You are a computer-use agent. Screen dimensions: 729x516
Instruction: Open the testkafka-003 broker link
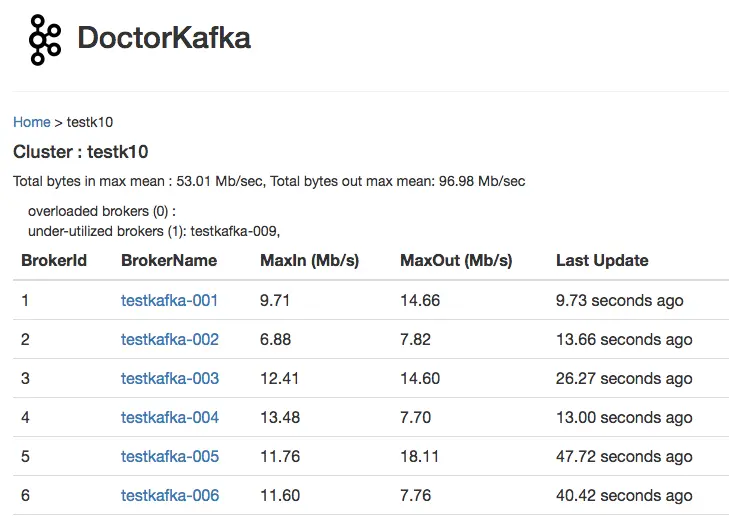coord(169,378)
